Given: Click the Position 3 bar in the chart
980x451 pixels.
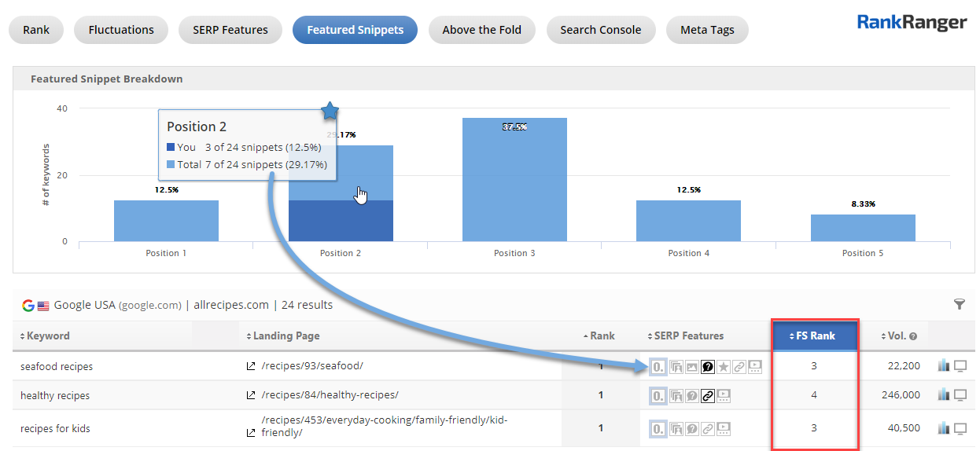Looking at the screenshot, I should pos(514,181).
